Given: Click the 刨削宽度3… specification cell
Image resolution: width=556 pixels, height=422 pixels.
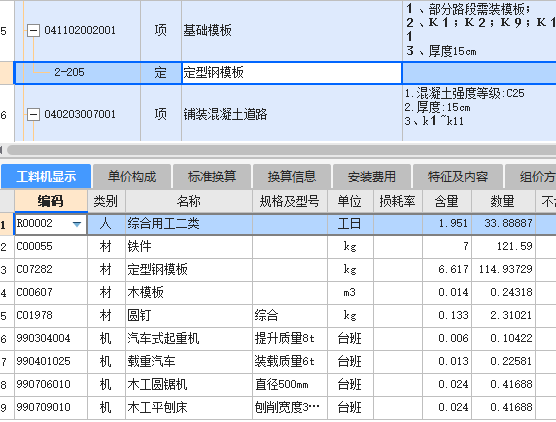Looking at the screenshot, I should click(290, 408).
